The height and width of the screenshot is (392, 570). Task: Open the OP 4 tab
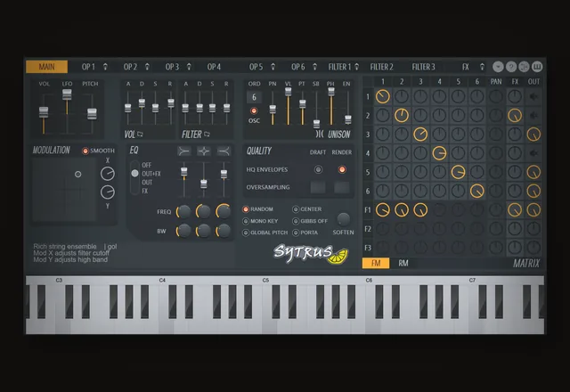[x=214, y=67]
